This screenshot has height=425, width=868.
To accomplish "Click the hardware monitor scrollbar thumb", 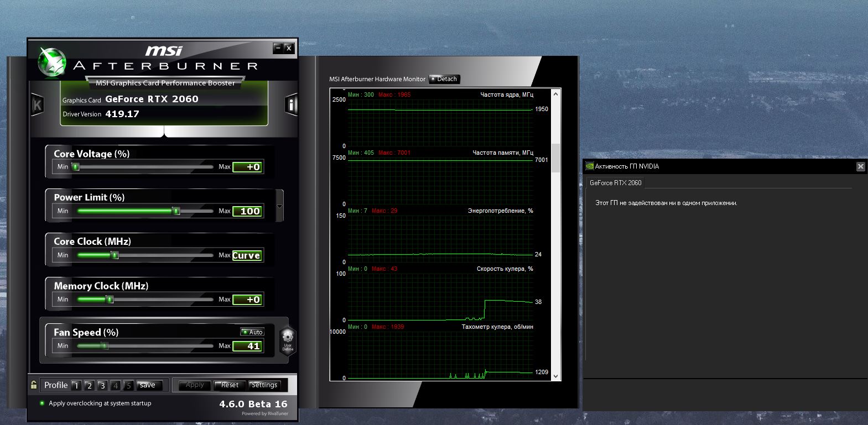I will 556,158.
